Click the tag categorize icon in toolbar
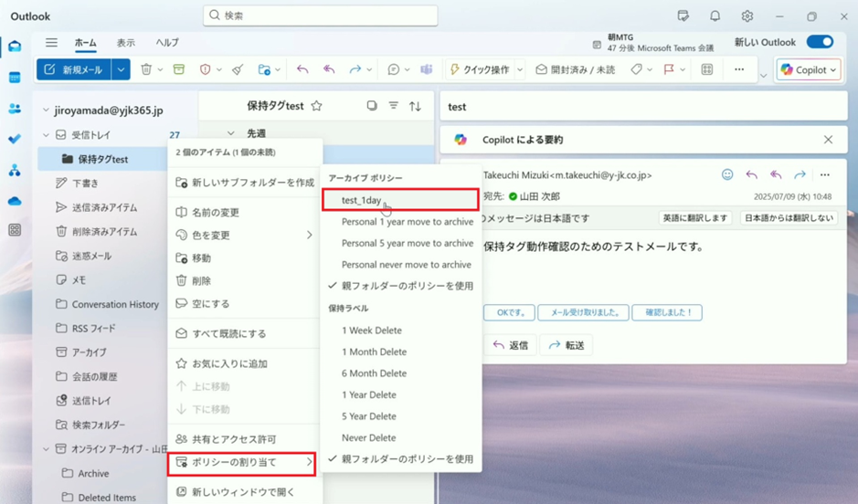Viewport: 858px width, 504px height. pos(636,69)
